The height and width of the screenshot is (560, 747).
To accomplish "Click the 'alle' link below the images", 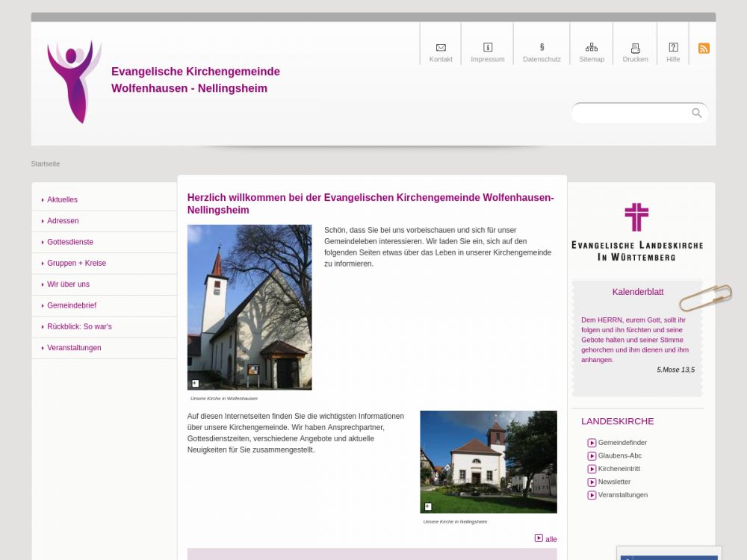I will tap(551, 539).
